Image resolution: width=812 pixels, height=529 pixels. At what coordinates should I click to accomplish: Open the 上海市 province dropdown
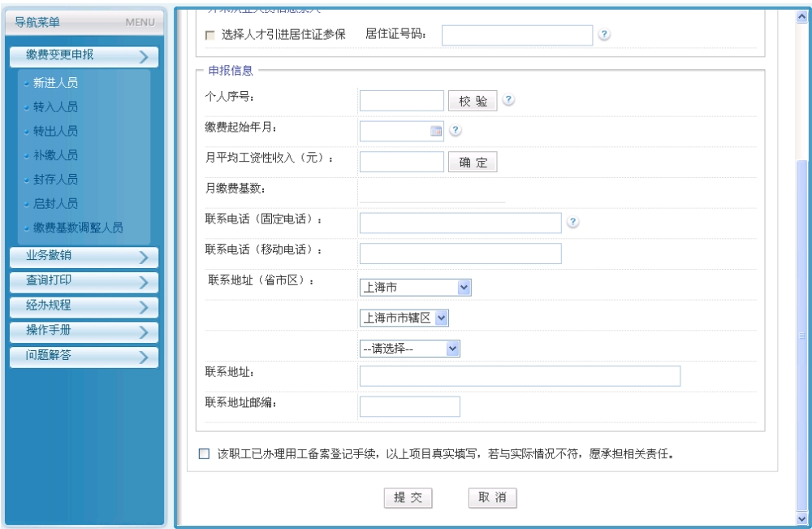coord(415,288)
